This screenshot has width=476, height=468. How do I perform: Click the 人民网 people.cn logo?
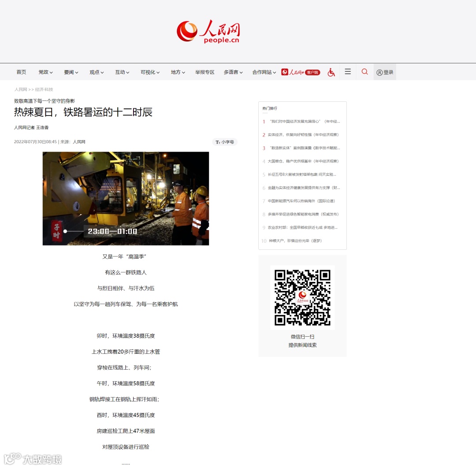coord(208,31)
